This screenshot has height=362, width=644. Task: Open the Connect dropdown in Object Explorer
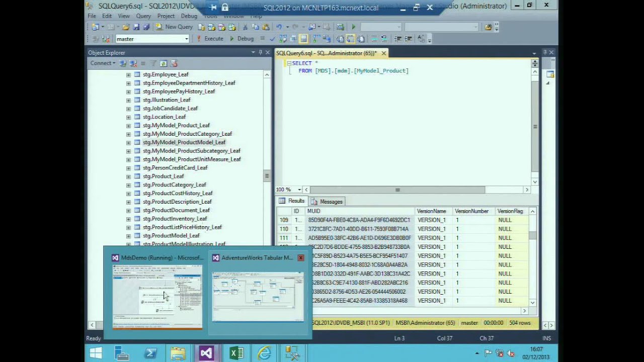103,63
